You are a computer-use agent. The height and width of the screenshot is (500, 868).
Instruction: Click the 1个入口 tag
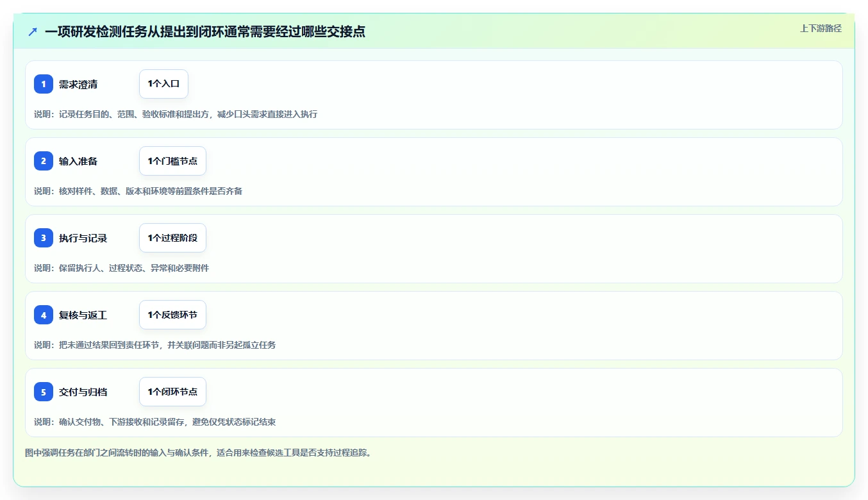click(x=163, y=84)
